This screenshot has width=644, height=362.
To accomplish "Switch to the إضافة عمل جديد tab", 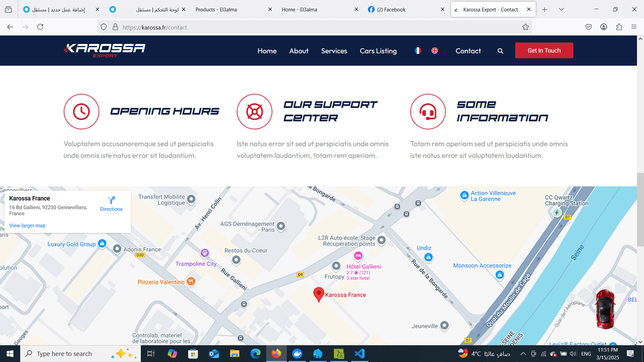I will pos(61,9).
